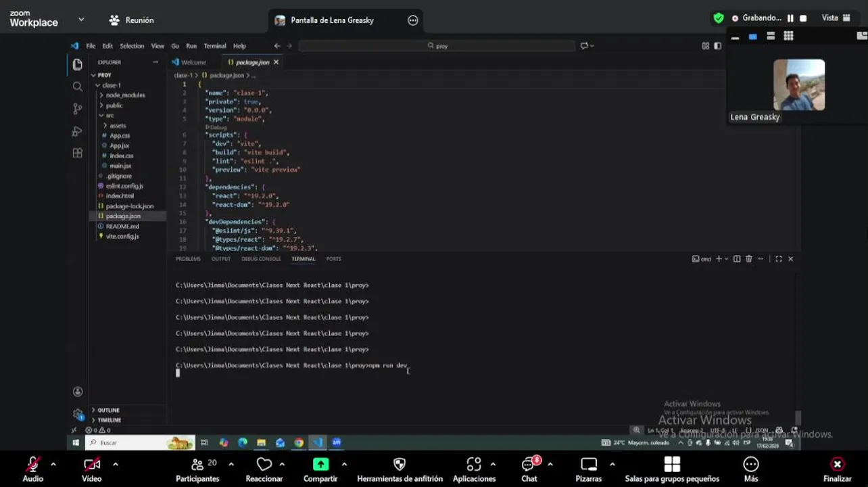Open Participantes options caret
868x487 pixels.
231,464
